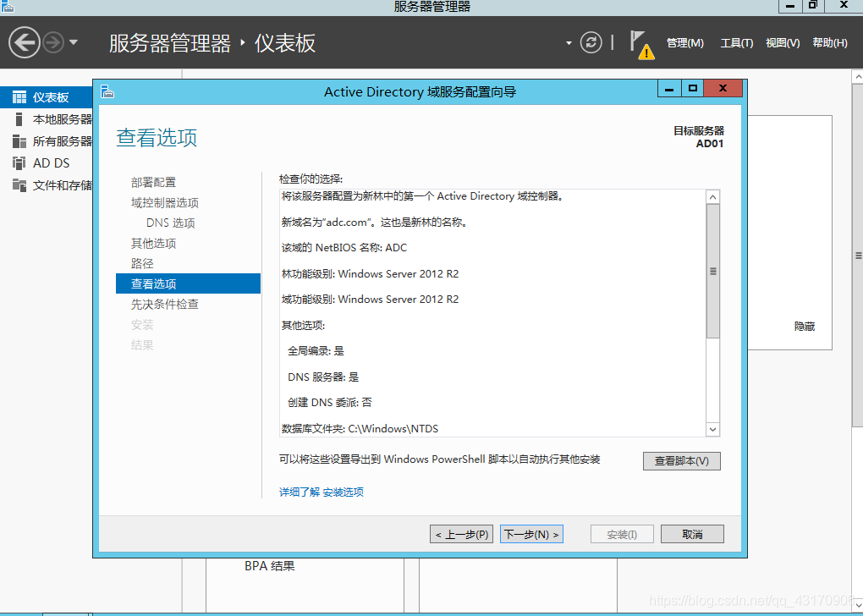The image size is (863, 616).
Task: Click the back navigation arrow in Server Manager
Action: pyautogui.click(x=25, y=42)
